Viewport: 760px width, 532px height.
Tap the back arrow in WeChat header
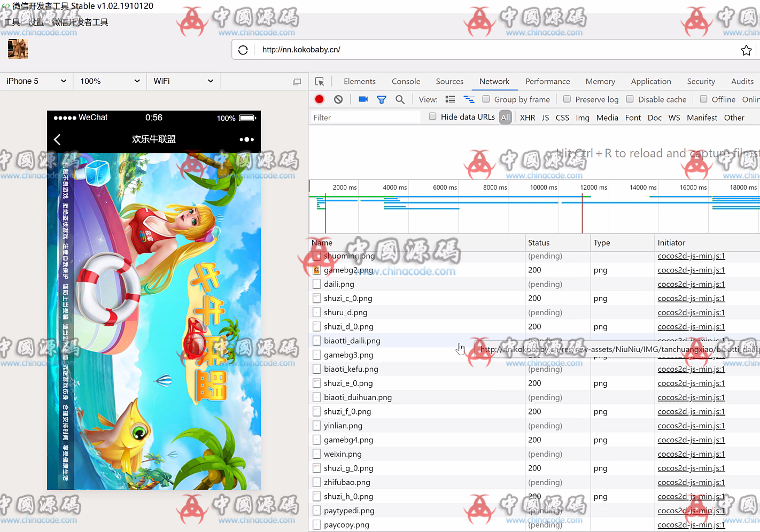(x=57, y=139)
